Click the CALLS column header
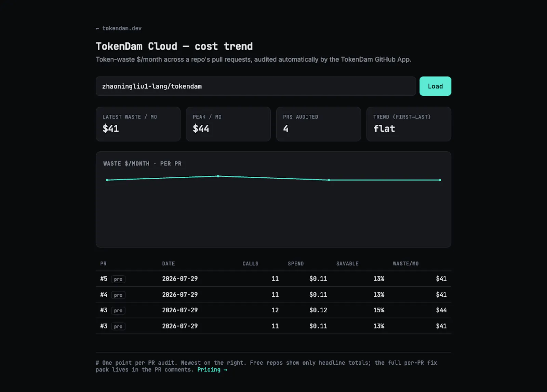Viewport: 547px width, 392px height. (251, 264)
